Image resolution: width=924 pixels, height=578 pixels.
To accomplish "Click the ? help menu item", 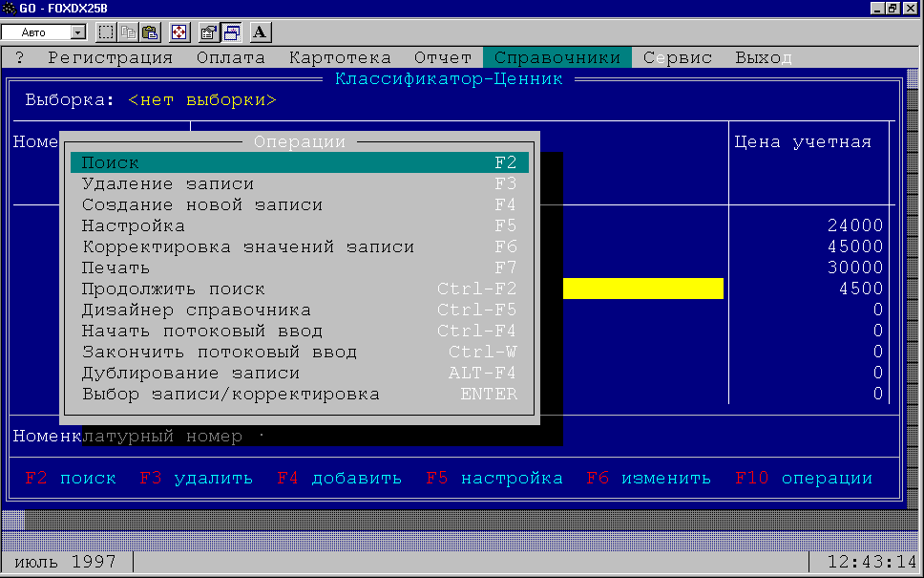I will pos(20,57).
